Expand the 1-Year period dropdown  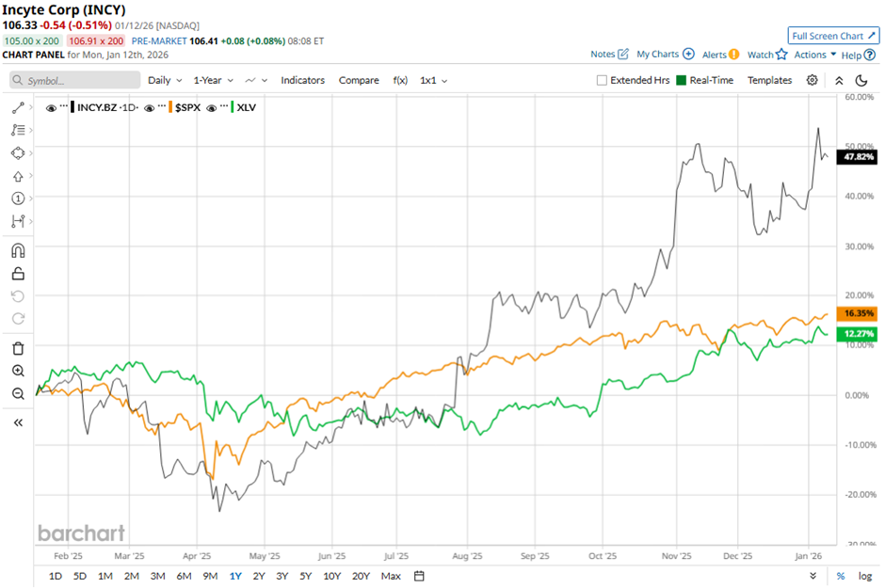pos(212,81)
